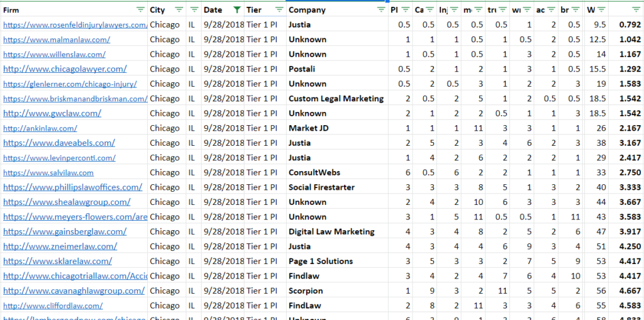The height and width of the screenshot is (320, 644).
Task: Select the bold value 3.917
Action: pos(630,232)
